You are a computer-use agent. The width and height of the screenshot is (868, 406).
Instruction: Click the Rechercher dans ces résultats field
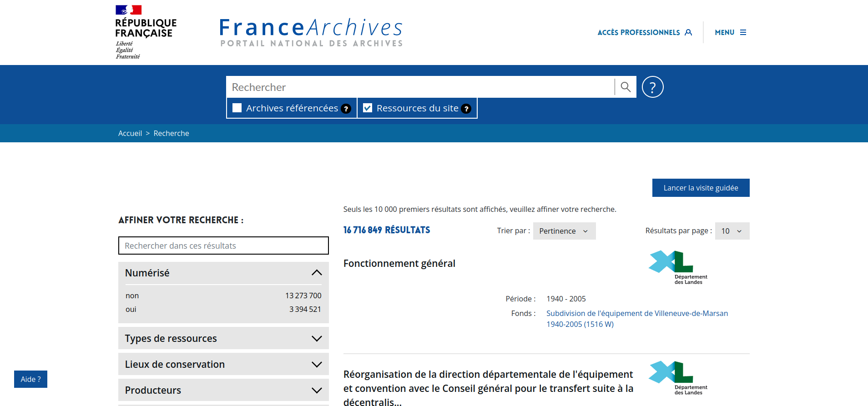coord(223,246)
